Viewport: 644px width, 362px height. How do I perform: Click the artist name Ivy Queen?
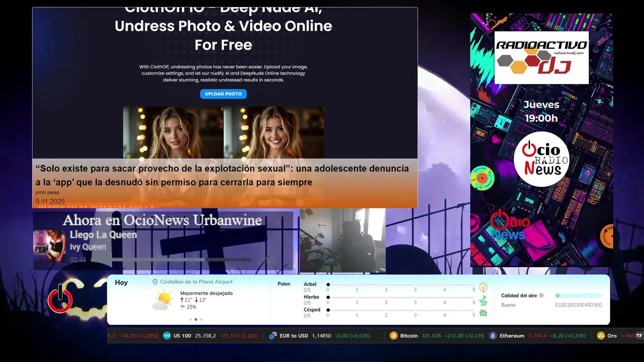coord(88,247)
